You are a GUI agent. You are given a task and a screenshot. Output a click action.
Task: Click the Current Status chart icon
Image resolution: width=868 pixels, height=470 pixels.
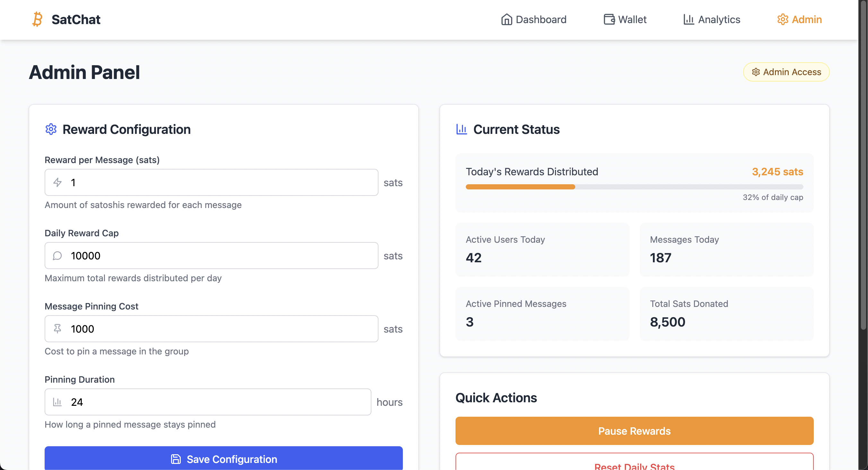click(x=461, y=129)
